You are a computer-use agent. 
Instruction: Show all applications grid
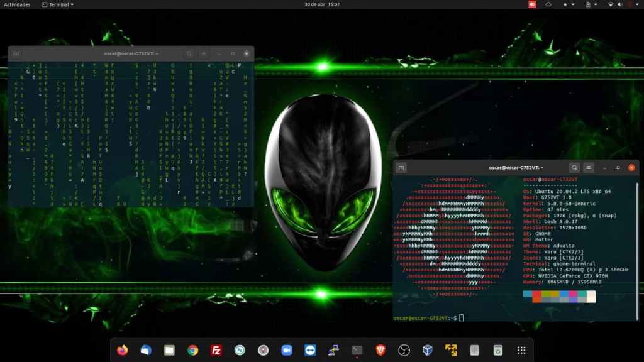(x=521, y=350)
